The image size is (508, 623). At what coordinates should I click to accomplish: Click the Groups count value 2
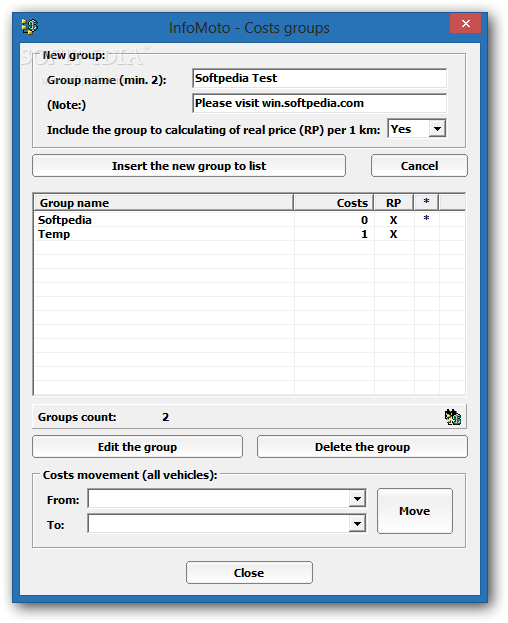click(166, 417)
